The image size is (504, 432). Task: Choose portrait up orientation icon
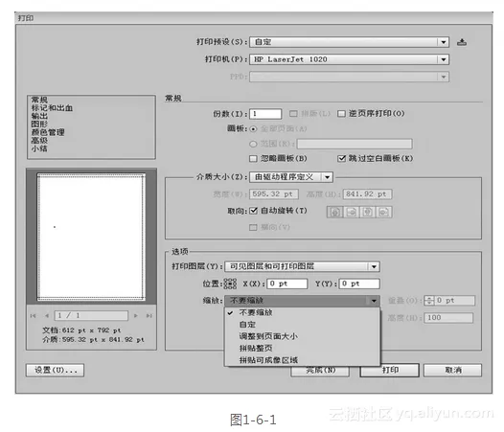[x=335, y=212]
